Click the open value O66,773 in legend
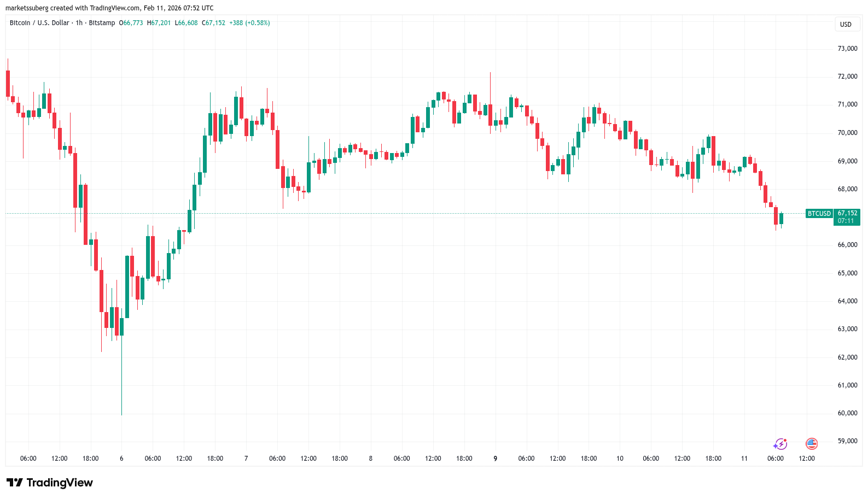868x499 pixels. point(131,23)
